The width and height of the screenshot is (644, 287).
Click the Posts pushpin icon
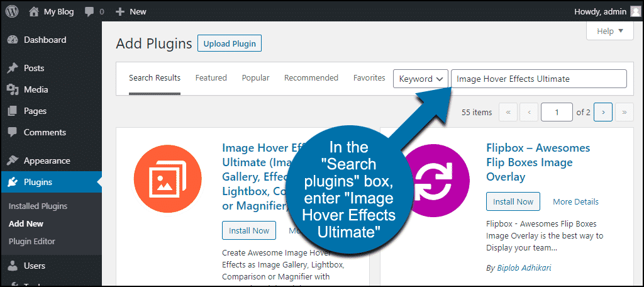pos(13,68)
